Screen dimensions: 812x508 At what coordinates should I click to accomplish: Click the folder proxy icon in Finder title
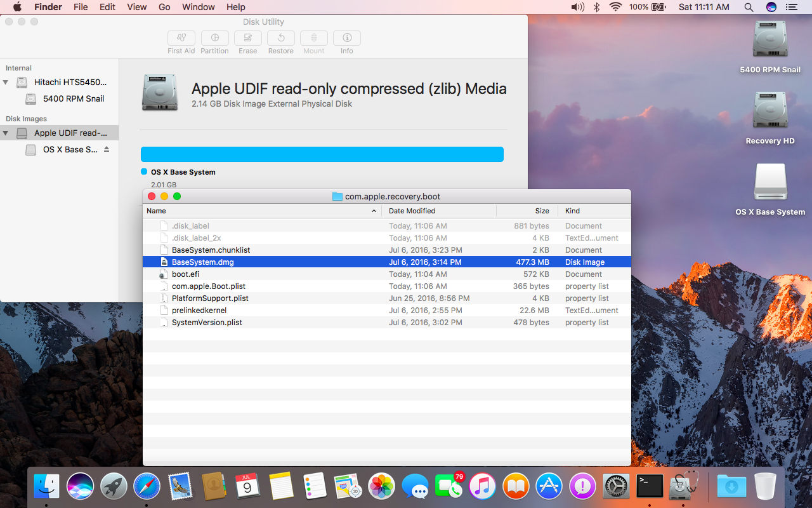[337, 196]
